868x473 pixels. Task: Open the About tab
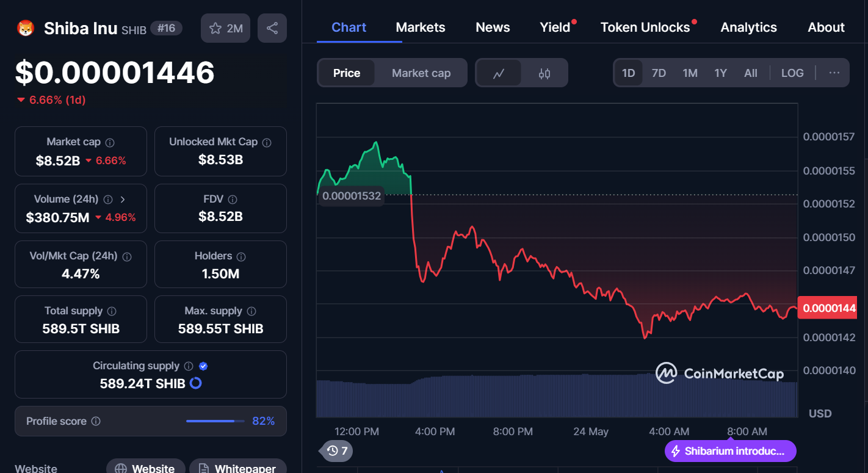(x=826, y=27)
